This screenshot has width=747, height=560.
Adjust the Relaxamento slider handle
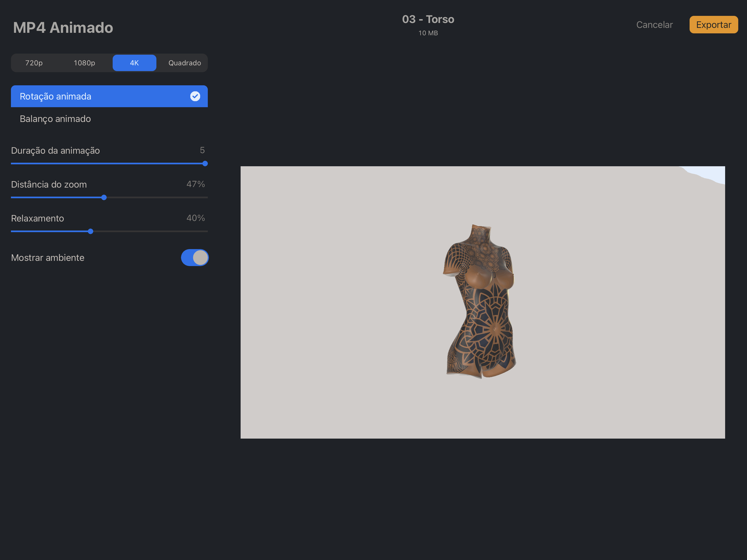90,231
